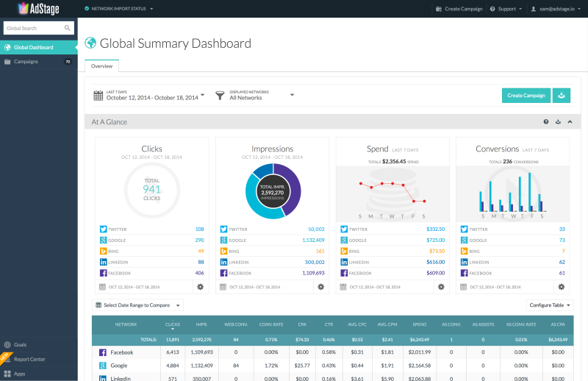Open the Configure Table dropdown
This screenshot has height=381, width=588.
[x=550, y=305]
